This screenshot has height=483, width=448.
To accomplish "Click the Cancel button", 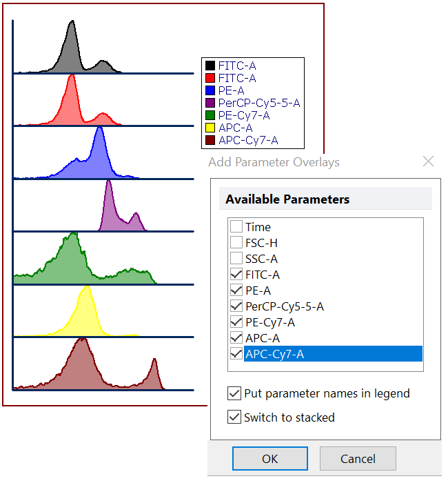I will pos(358,458).
